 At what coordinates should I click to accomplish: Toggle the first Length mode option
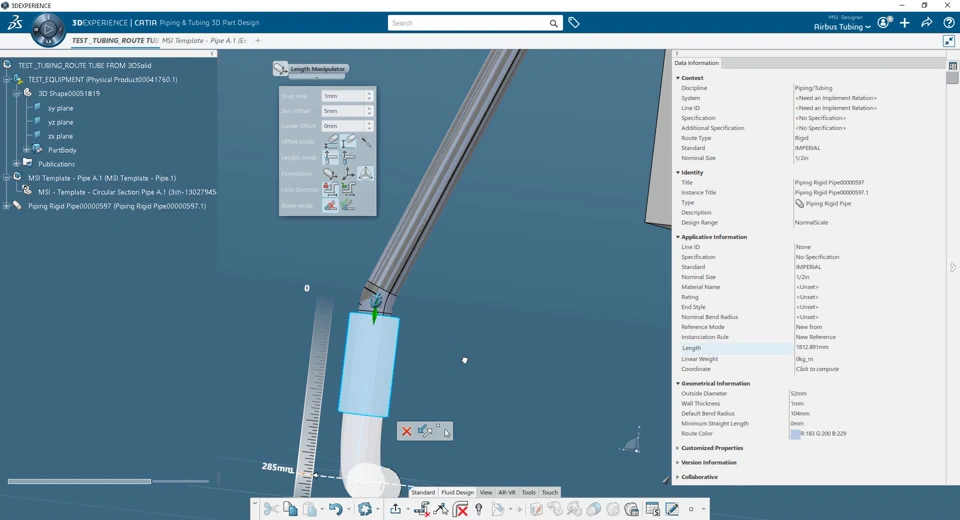331,157
